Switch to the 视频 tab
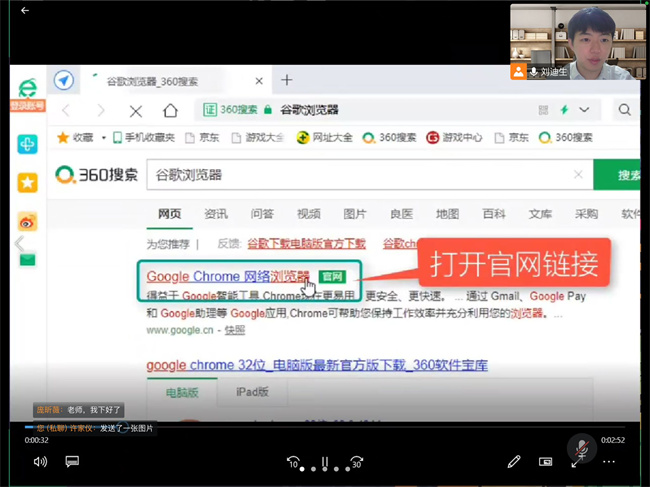Image resolution: width=650 pixels, height=487 pixels. [x=309, y=214]
